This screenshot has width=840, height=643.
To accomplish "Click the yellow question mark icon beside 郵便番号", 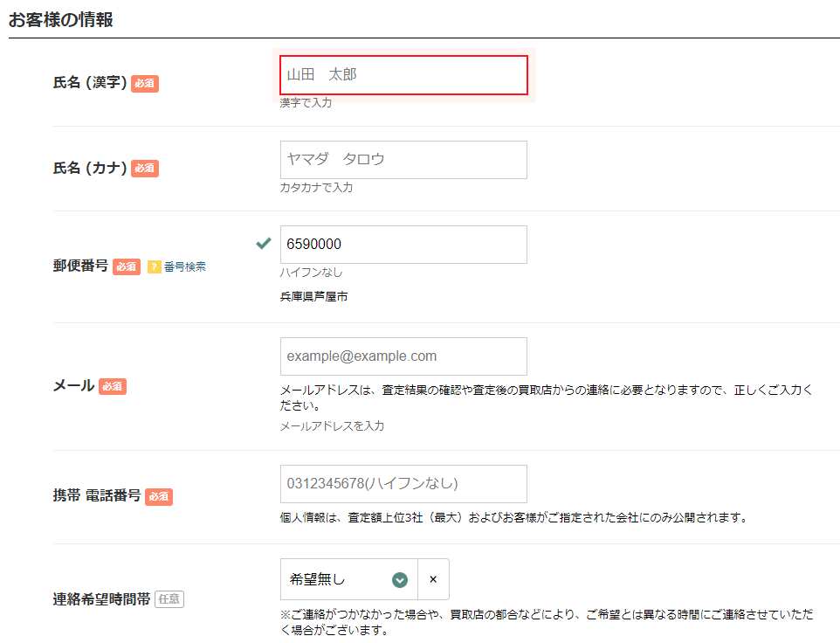I will point(155,267).
